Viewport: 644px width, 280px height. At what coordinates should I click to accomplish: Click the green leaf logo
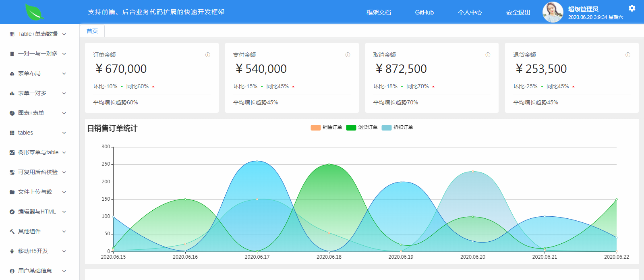34,12
